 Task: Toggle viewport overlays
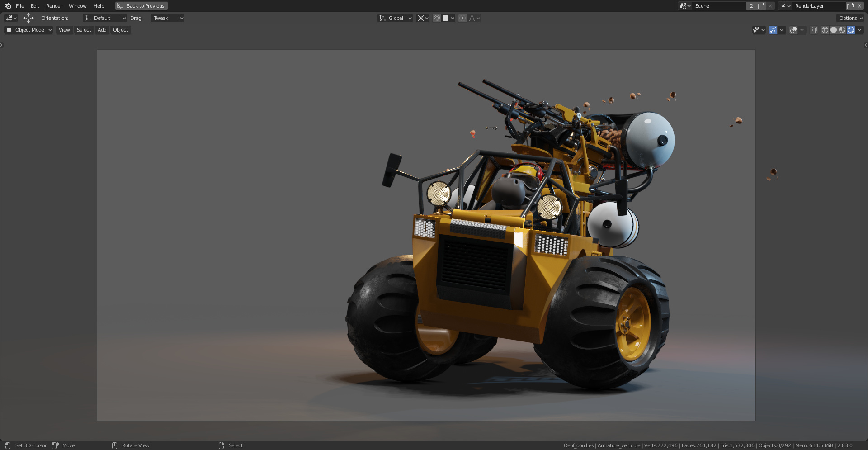pos(793,30)
